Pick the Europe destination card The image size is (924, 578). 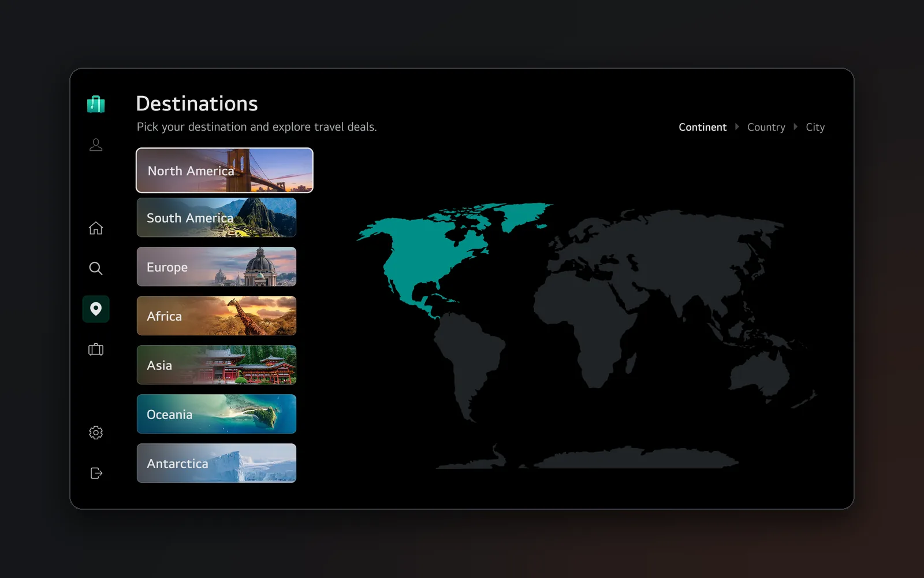(x=217, y=266)
